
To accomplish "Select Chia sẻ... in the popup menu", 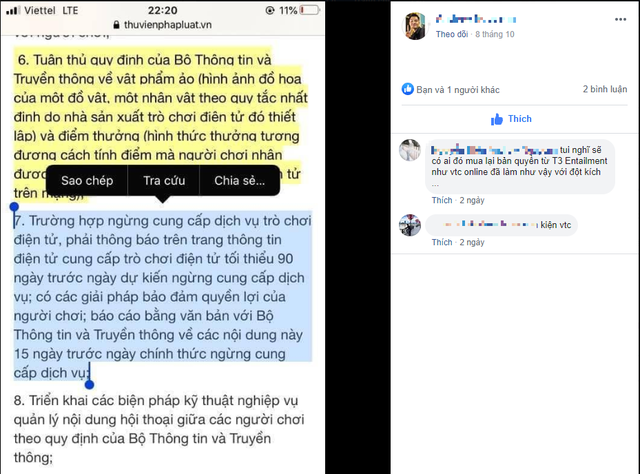I will coord(240,180).
